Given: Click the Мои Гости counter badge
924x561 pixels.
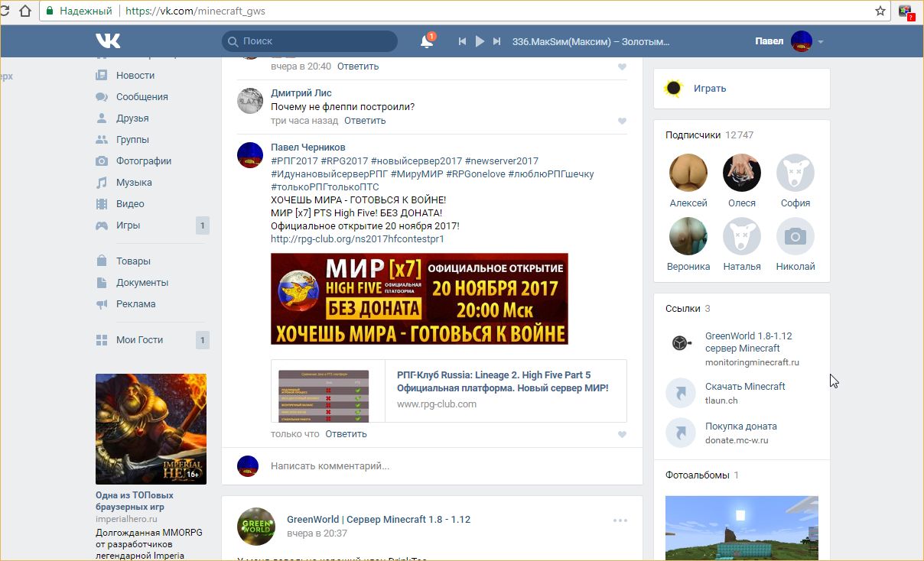Looking at the screenshot, I should pos(202,340).
